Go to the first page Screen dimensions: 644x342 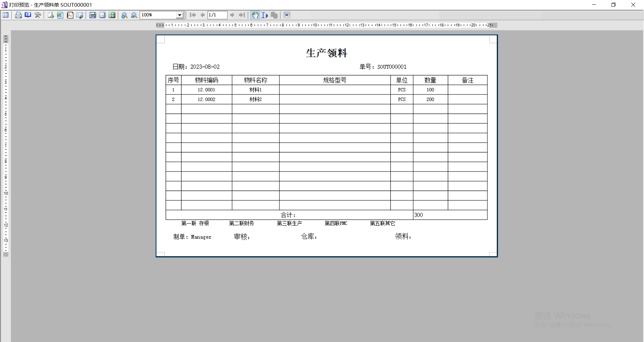[193, 15]
